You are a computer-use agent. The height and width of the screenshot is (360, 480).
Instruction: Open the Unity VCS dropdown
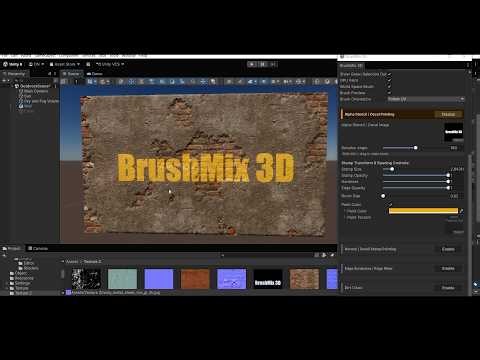pyautogui.click(x=110, y=64)
